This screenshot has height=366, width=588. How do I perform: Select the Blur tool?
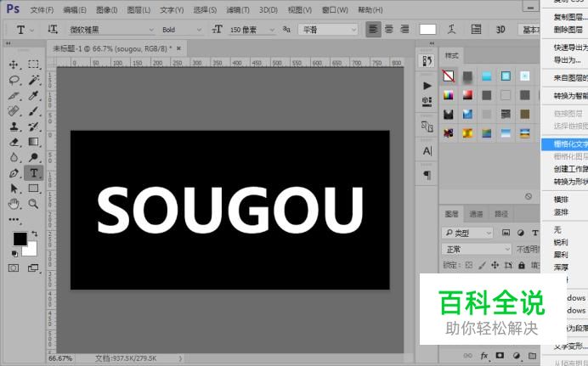[x=14, y=157]
